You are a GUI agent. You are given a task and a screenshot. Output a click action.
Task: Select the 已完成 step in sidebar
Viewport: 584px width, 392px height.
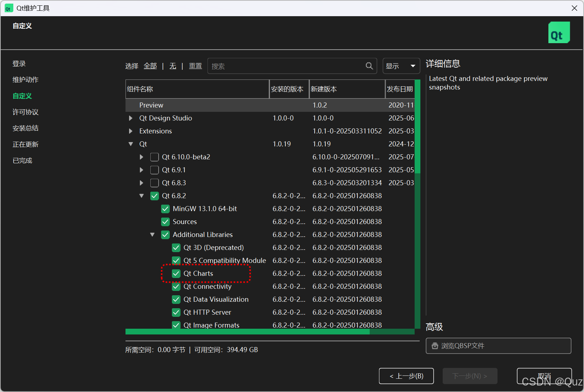click(22, 161)
